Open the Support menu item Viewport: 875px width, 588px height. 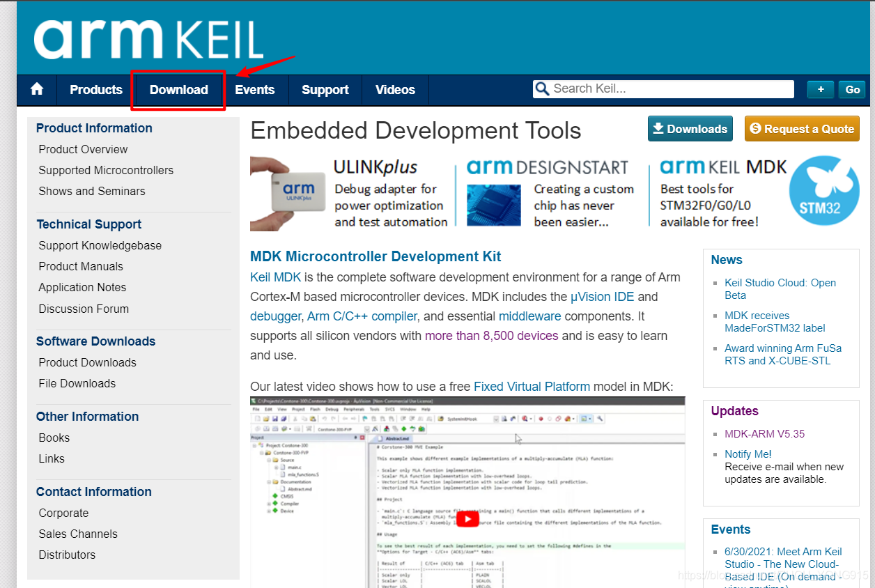tap(325, 90)
